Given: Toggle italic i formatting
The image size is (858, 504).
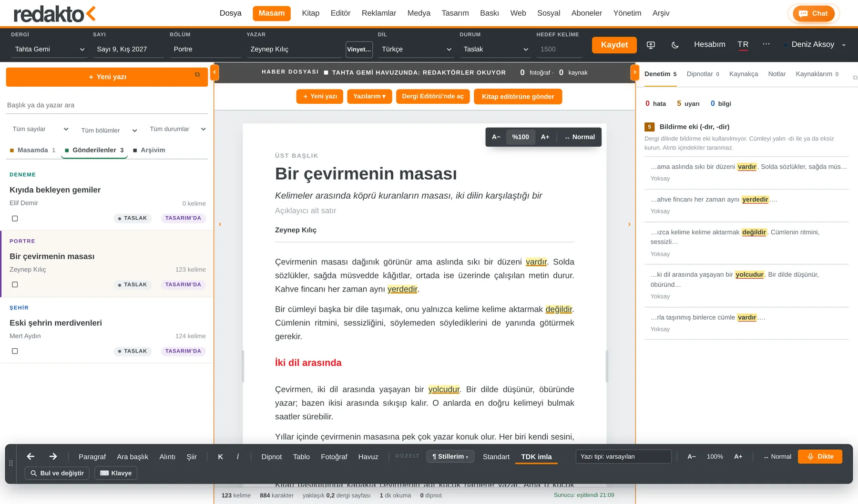Looking at the screenshot, I should click(238, 456).
